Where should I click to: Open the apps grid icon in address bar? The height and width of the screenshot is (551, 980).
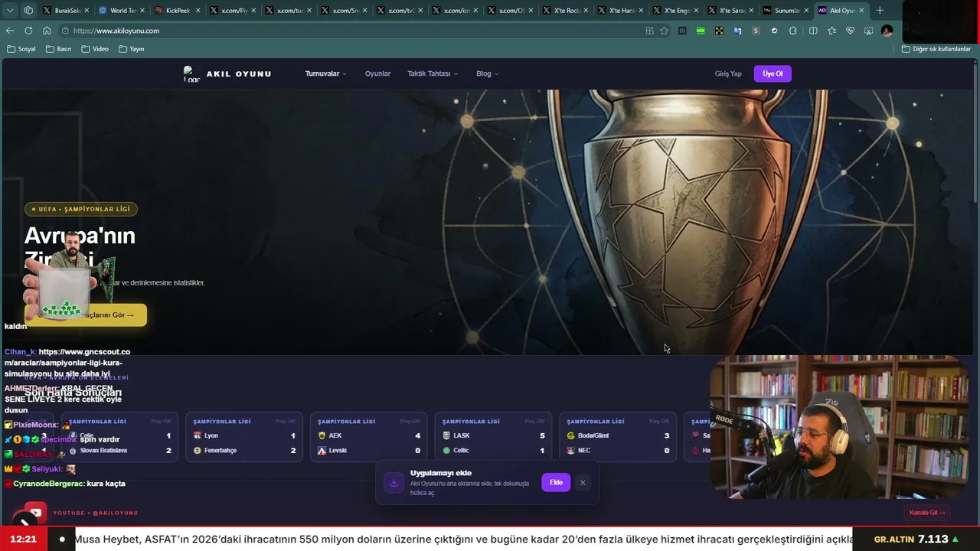[x=649, y=31]
